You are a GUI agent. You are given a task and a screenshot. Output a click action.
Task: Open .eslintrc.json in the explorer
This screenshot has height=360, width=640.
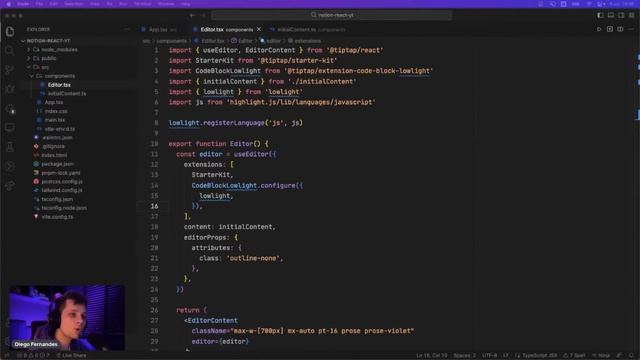(x=56, y=138)
